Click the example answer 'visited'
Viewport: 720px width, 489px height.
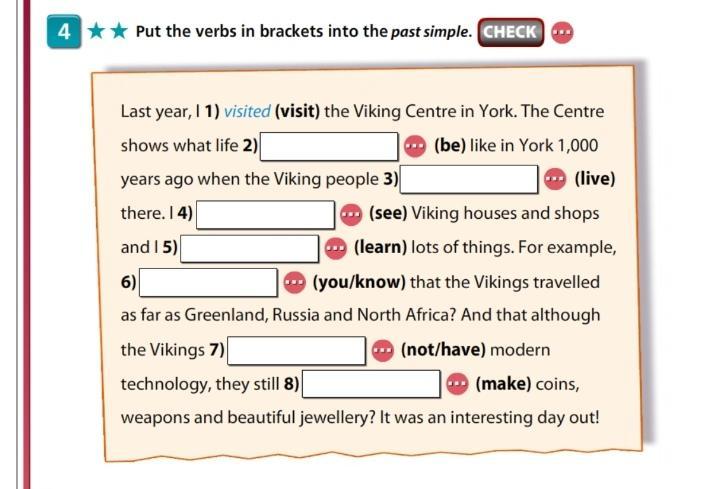pyautogui.click(x=246, y=112)
